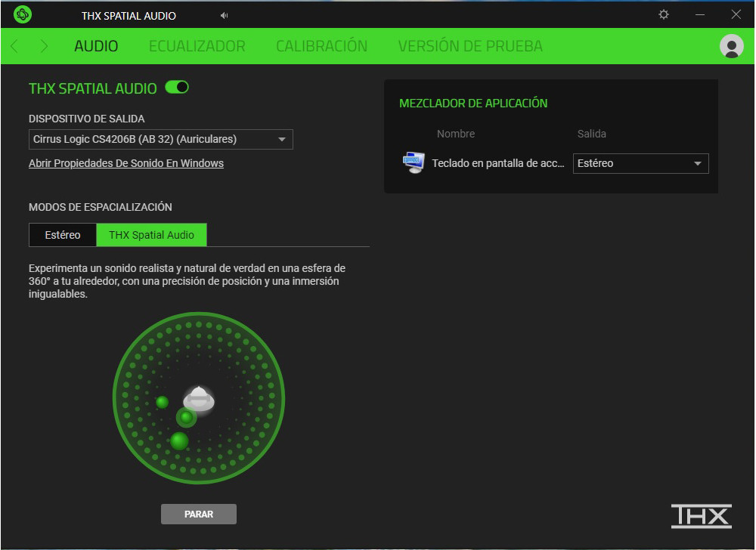Click the on-screen keyboard app icon in the mixer
Screen dimensions: 756x550
413,162
